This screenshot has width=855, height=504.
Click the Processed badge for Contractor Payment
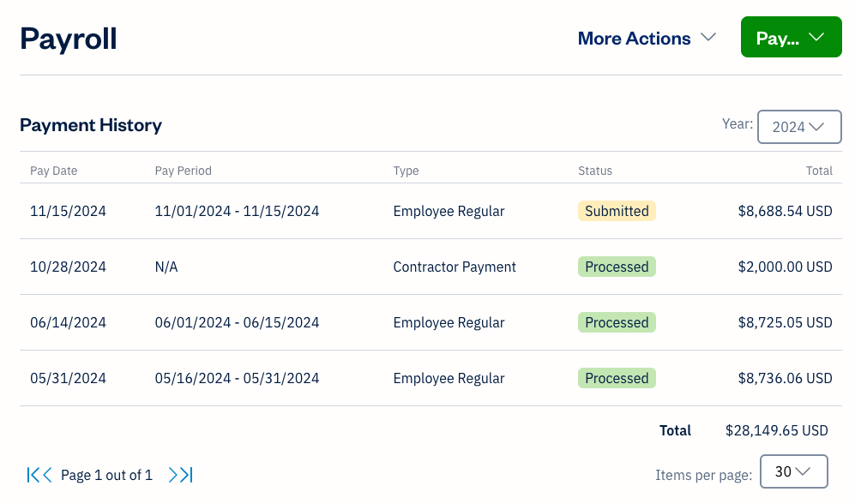[x=617, y=267]
